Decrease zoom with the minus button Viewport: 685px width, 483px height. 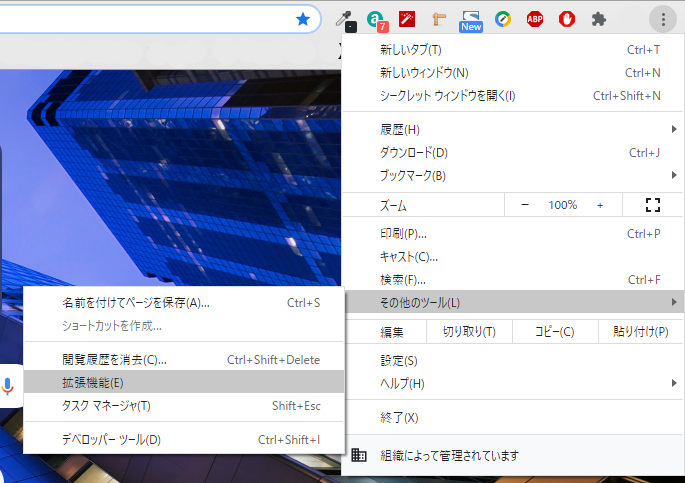coord(525,204)
